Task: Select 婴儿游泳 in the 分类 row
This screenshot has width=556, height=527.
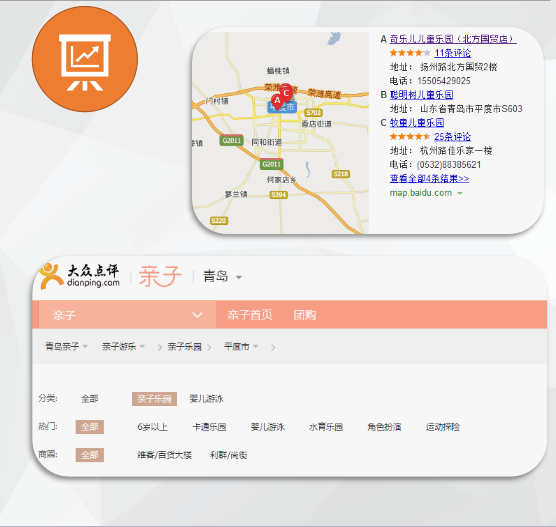Action: (206, 399)
